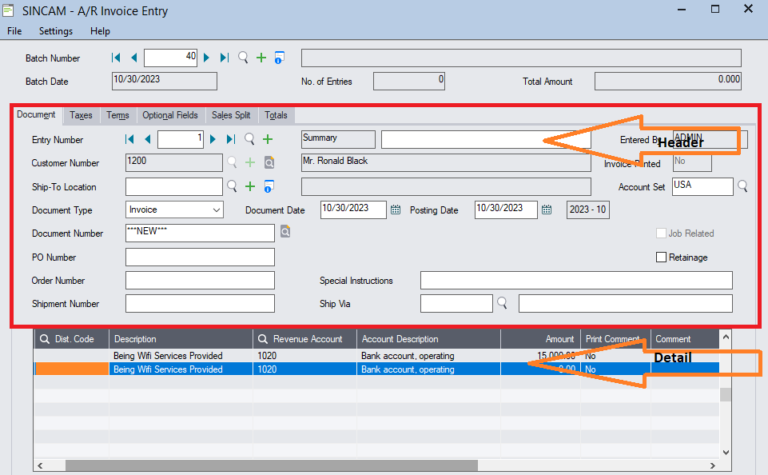This screenshot has height=475, width=768.
Task: Go to next batch number
Action: point(206,58)
